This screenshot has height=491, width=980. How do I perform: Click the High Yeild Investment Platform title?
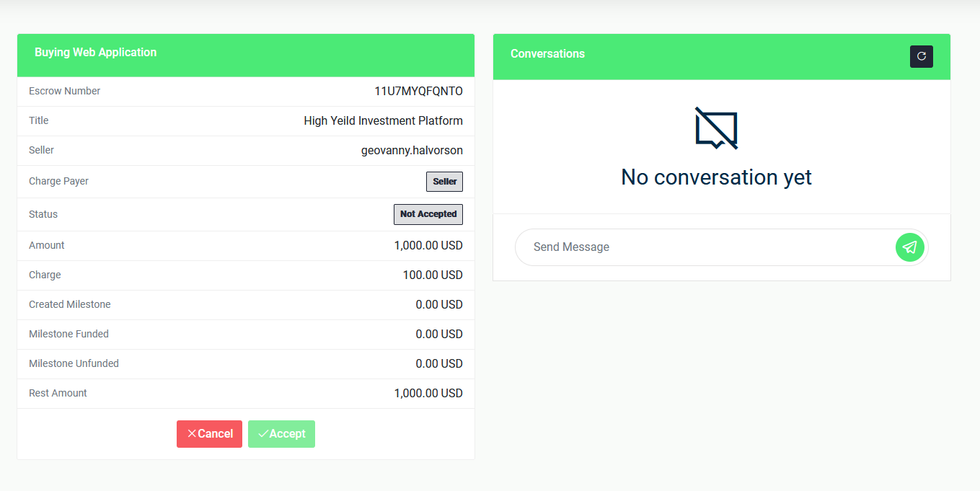[383, 121]
